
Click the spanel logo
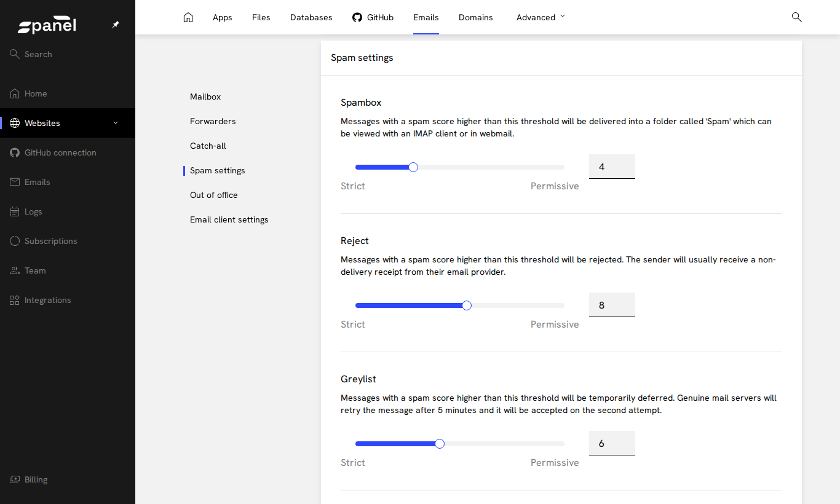click(47, 25)
